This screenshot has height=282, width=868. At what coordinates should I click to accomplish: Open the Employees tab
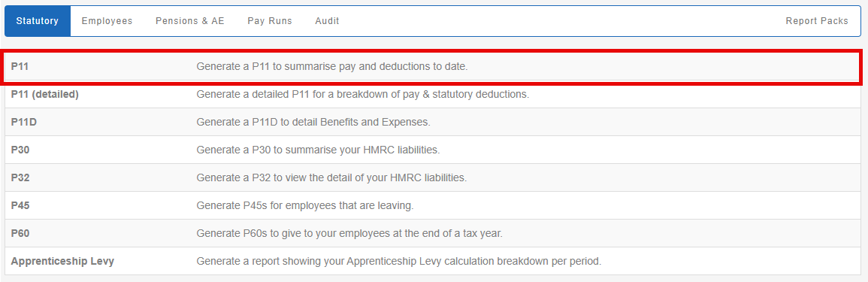[107, 21]
